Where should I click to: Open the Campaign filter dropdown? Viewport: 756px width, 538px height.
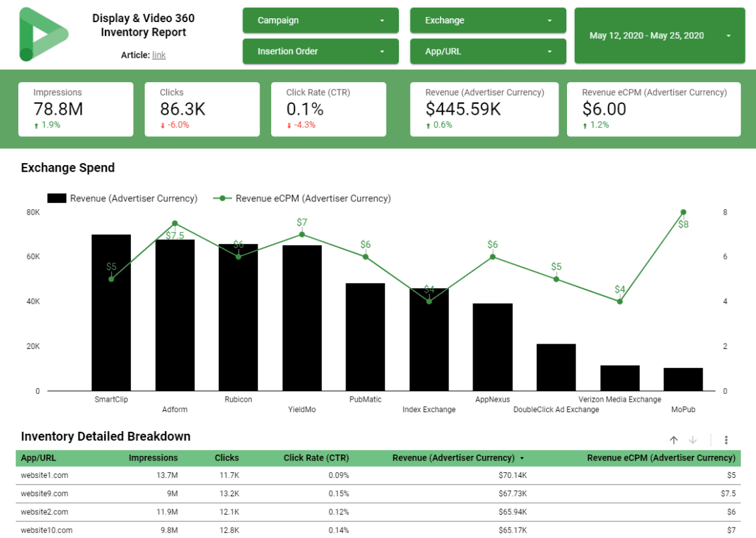coord(320,20)
